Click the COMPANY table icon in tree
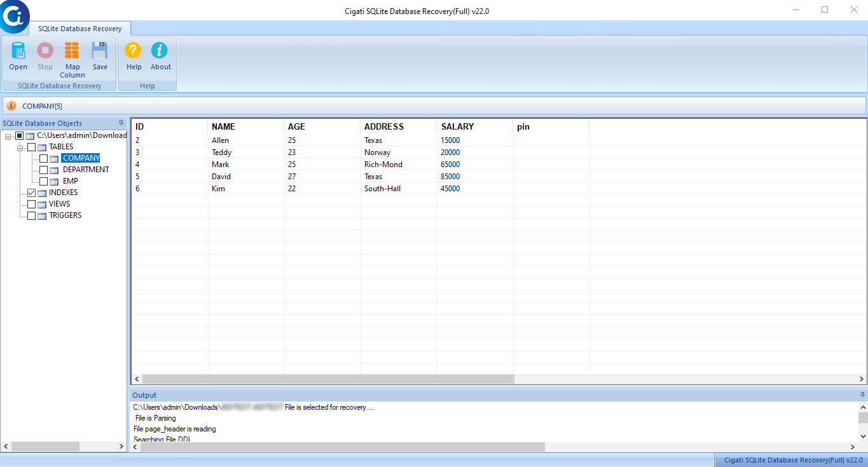Viewport: 868px width, 467px height. [54, 158]
